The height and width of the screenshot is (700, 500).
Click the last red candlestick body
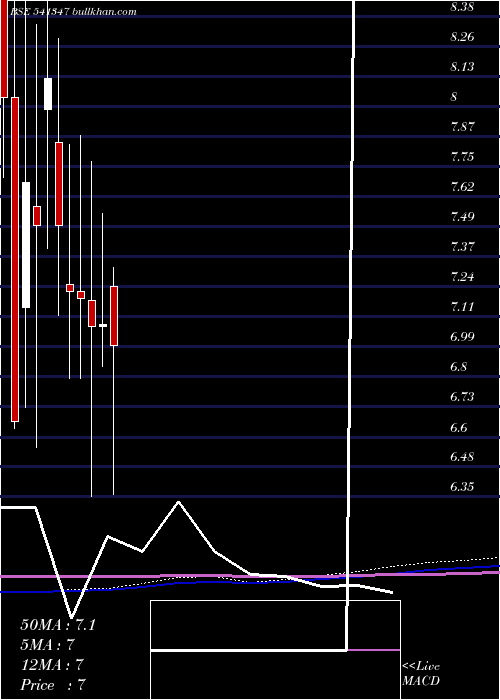[114, 316]
